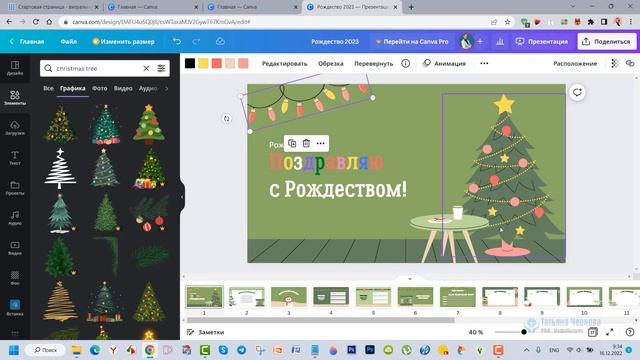This screenshot has height=360, width=640.
Task: Open the Projects panel in sidebar
Action: (15, 188)
